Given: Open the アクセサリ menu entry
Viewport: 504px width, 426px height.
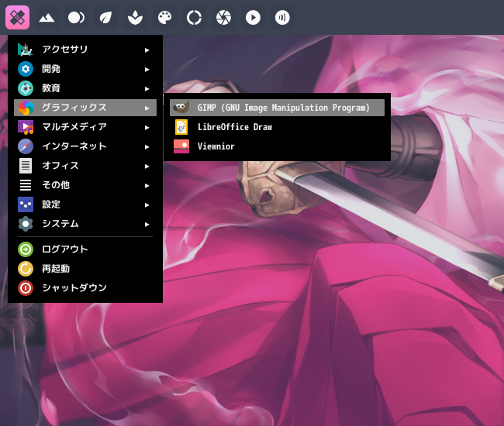Looking at the screenshot, I should coord(85,50).
